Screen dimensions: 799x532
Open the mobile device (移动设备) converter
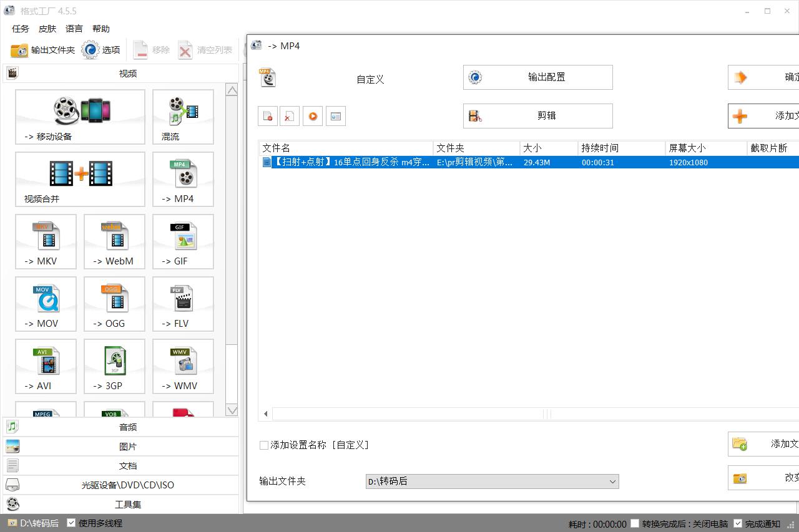click(x=80, y=117)
